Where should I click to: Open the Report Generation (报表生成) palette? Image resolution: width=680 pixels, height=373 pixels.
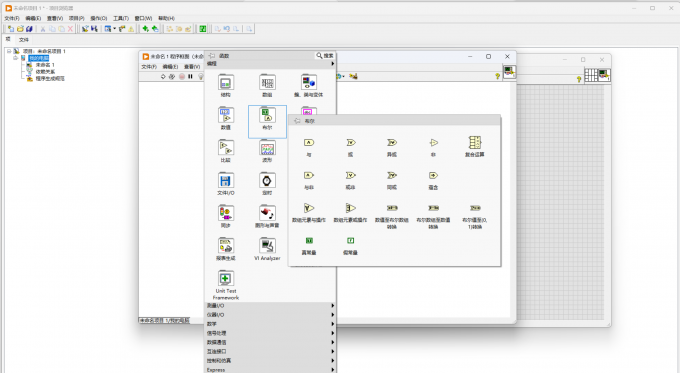(x=226, y=249)
